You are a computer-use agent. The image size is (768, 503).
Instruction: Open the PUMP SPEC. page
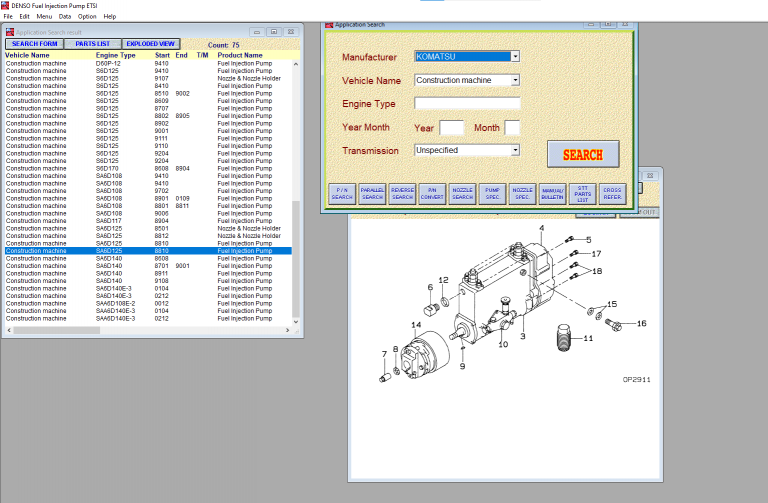492,194
